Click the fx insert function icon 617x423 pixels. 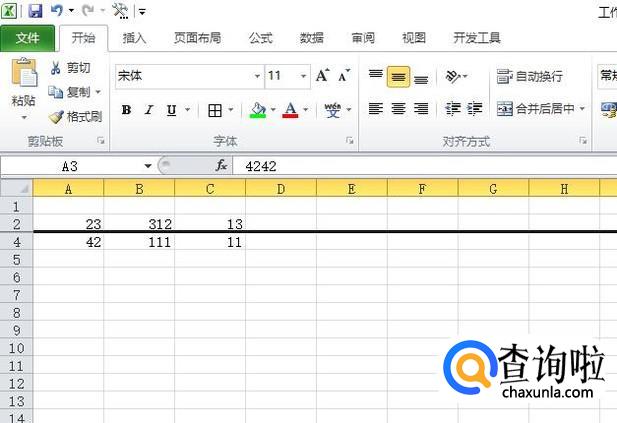[222, 166]
